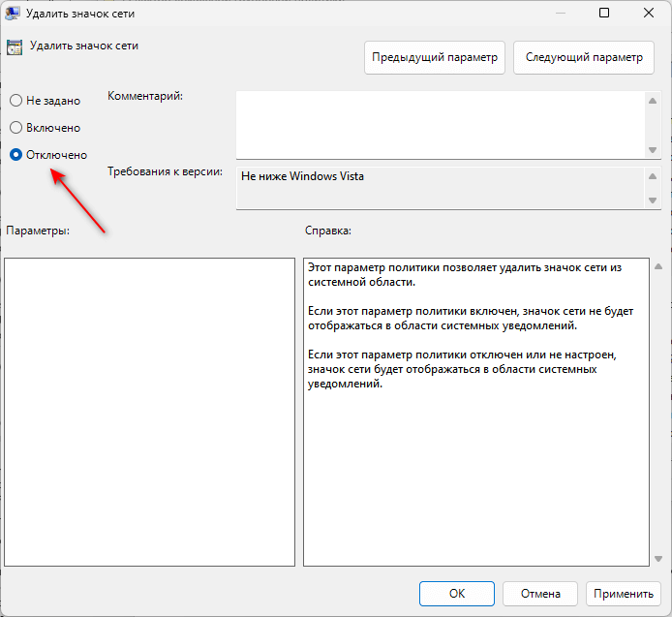The height and width of the screenshot is (617, 672).
Task: Minimize the policy settings window
Action: point(559,14)
